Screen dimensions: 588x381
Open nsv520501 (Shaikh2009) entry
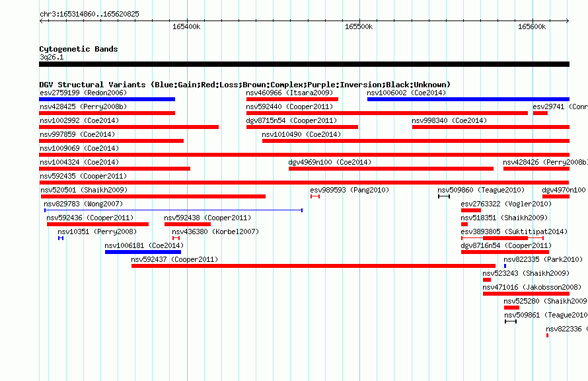(84, 190)
